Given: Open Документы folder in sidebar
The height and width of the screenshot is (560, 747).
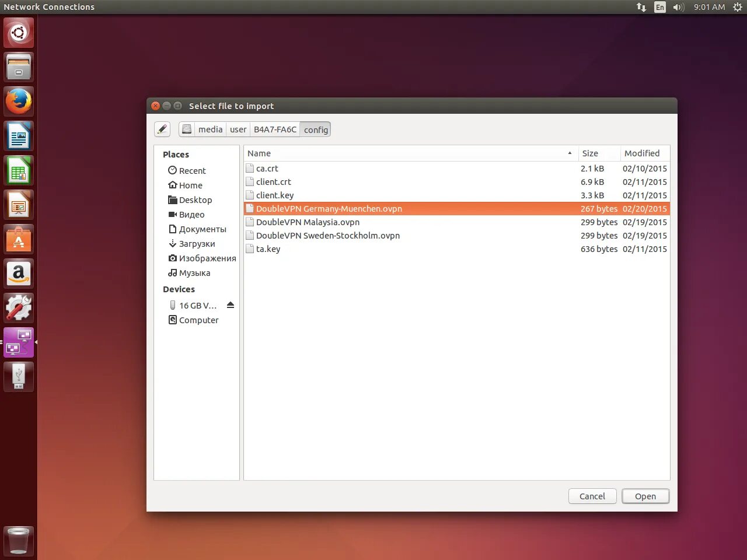Looking at the screenshot, I should tap(197, 229).
